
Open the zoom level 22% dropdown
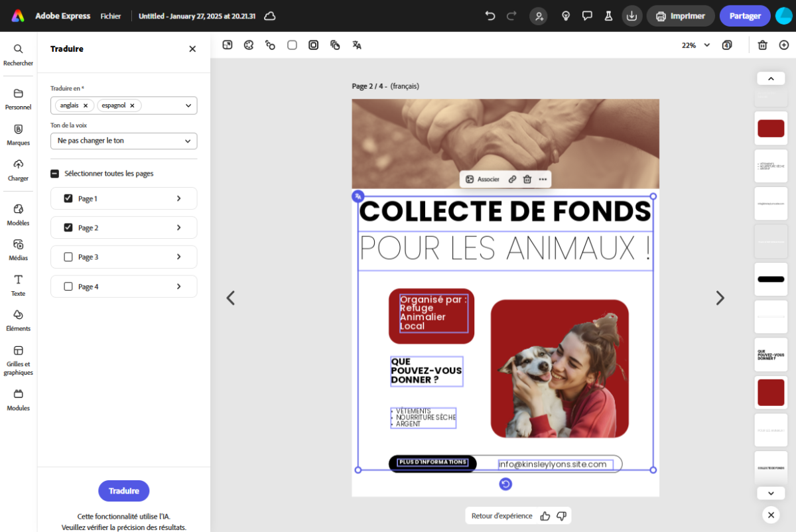pyautogui.click(x=696, y=45)
